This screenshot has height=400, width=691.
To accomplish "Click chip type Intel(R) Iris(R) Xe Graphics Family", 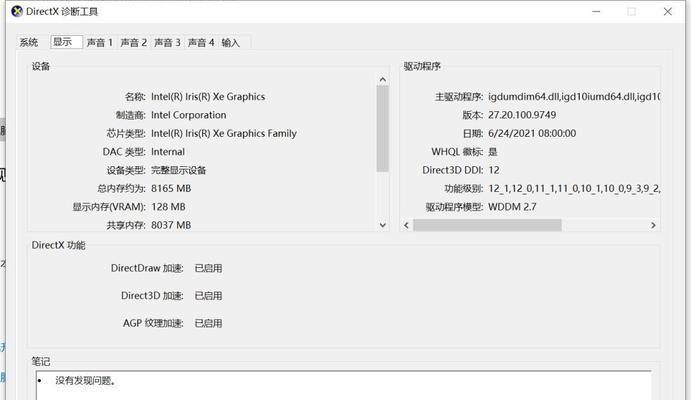I will pos(224,133).
